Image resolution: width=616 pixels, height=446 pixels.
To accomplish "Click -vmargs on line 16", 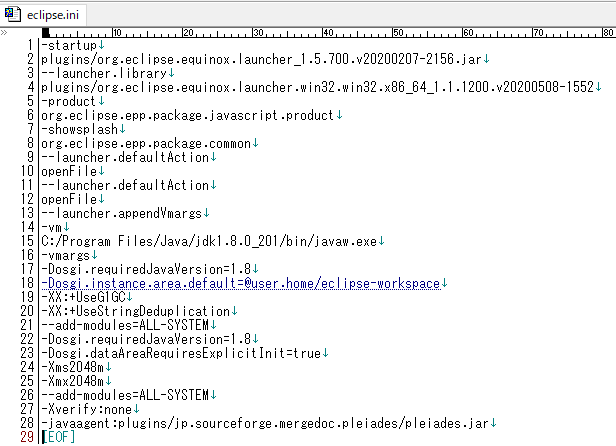I will coord(66,255).
